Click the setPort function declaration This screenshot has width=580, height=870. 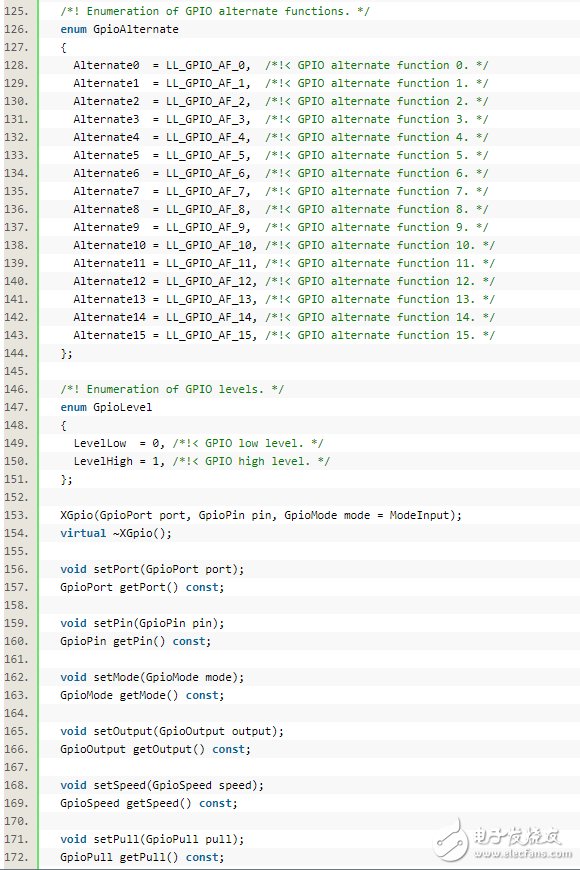coord(152,569)
